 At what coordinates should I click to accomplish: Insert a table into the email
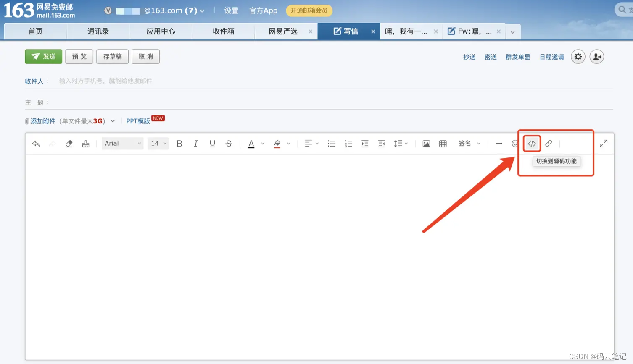[442, 143]
